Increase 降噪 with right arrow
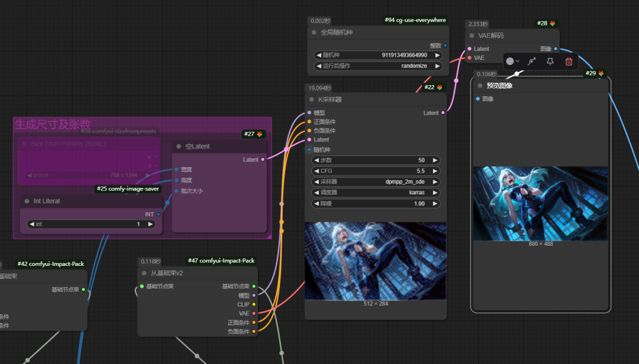Viewport: 639px width, 364px height. click(x=435, y=204)
